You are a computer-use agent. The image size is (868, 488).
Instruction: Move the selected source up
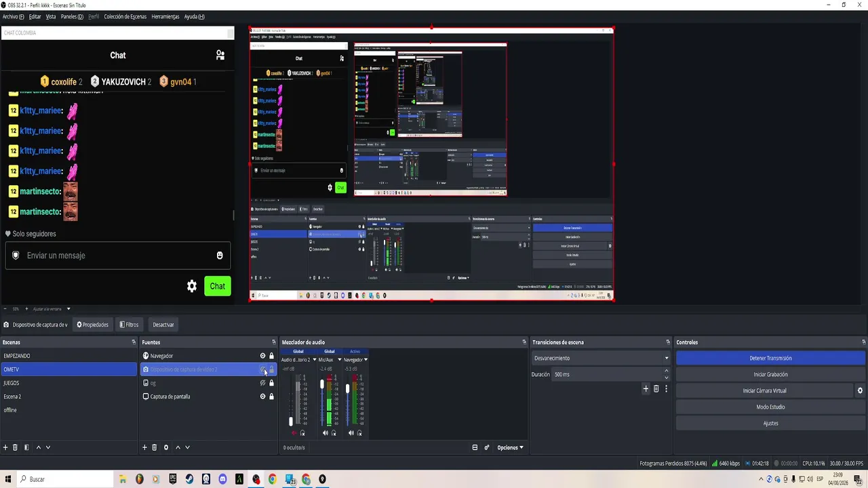(x=178, y=447)
